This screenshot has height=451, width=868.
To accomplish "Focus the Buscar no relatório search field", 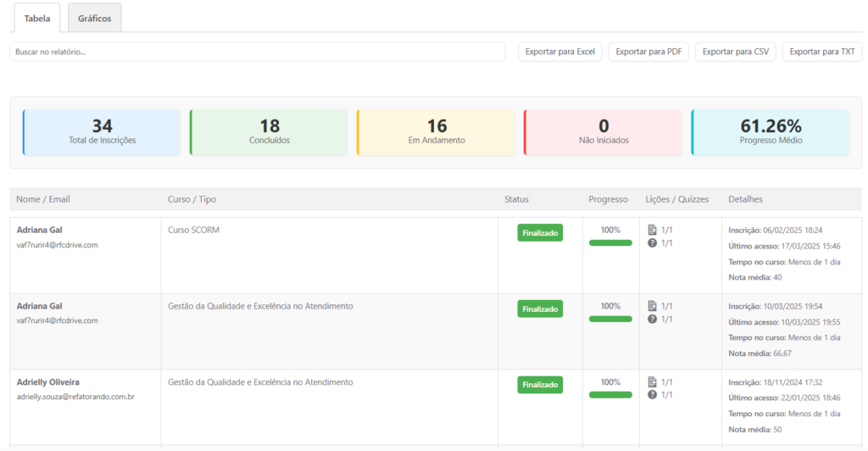I will click(257, 52).
